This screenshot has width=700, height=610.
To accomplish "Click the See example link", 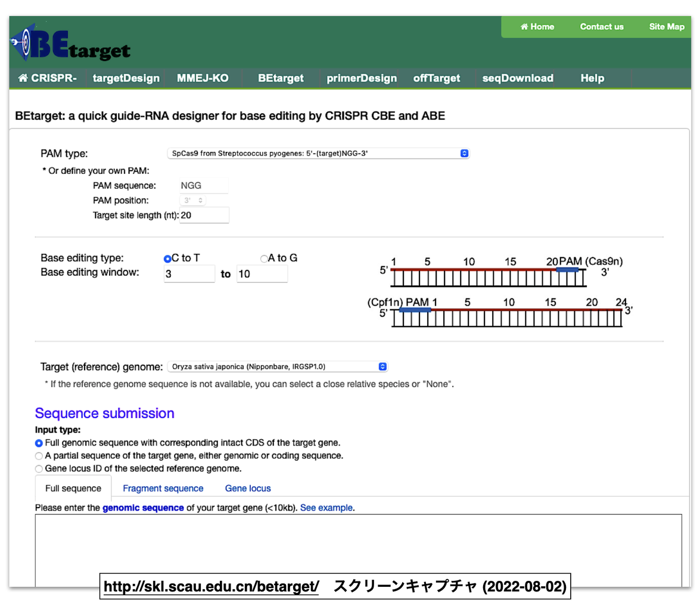I will click(x=326, y=508).
